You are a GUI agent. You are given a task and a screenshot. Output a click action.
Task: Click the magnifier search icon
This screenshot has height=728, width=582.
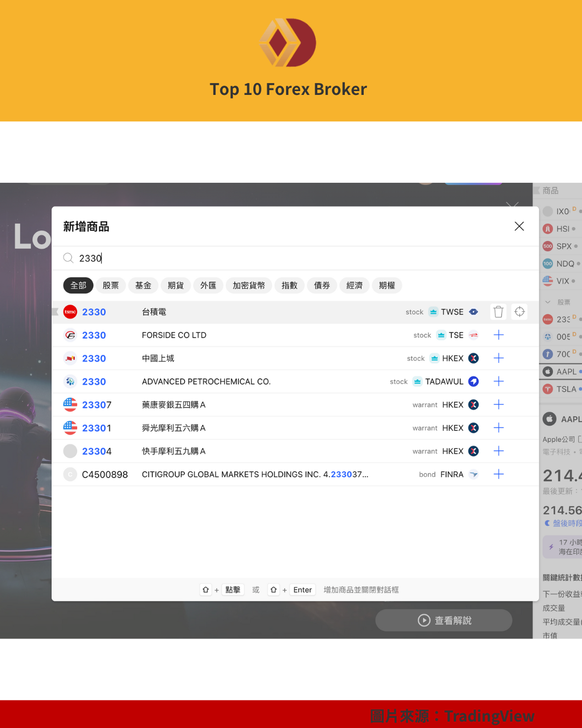coord(68,258)
